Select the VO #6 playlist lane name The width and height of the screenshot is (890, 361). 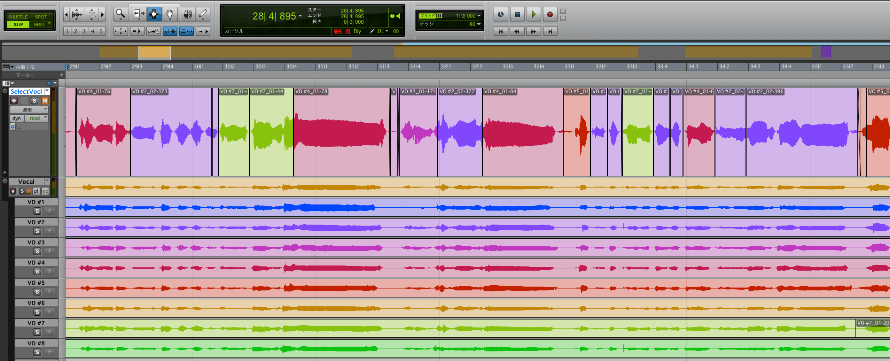coord(36,303)
